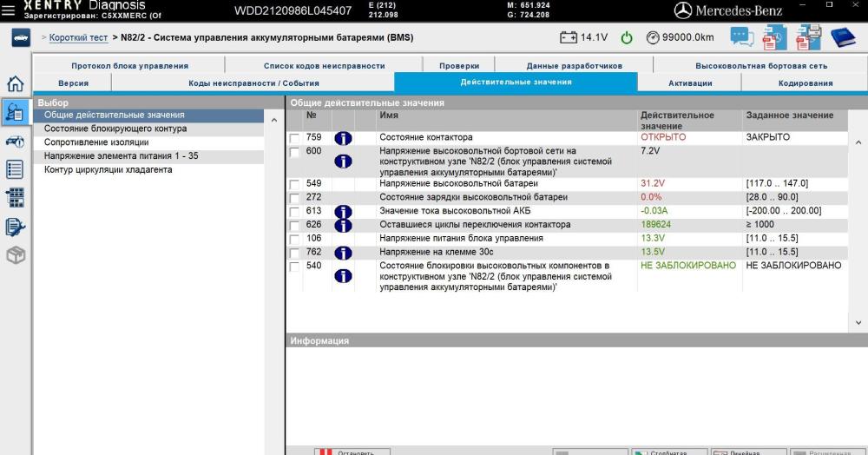This screenshot has width=868, height=455.
Task: Select Контур циркуляции хладагента
Action: [x=148, y=170]
